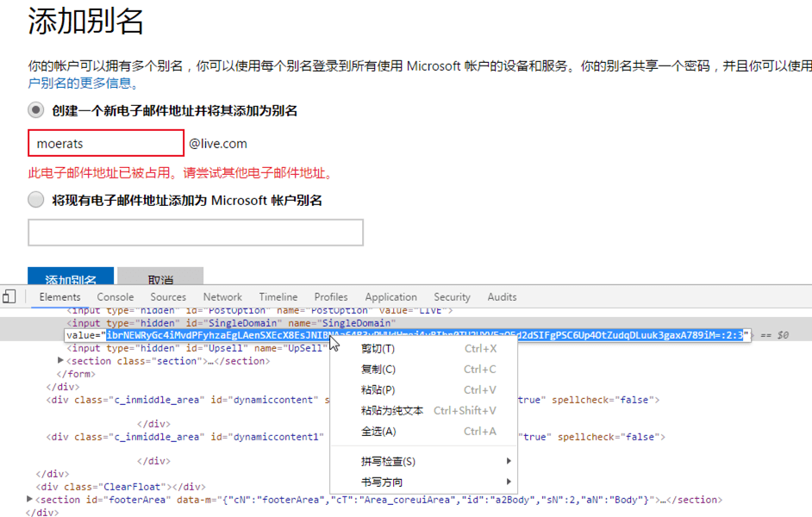Open the Profiles tab
Image resolution: width=812 pixels, height=517 pixels.
click(x=331, y=297)
